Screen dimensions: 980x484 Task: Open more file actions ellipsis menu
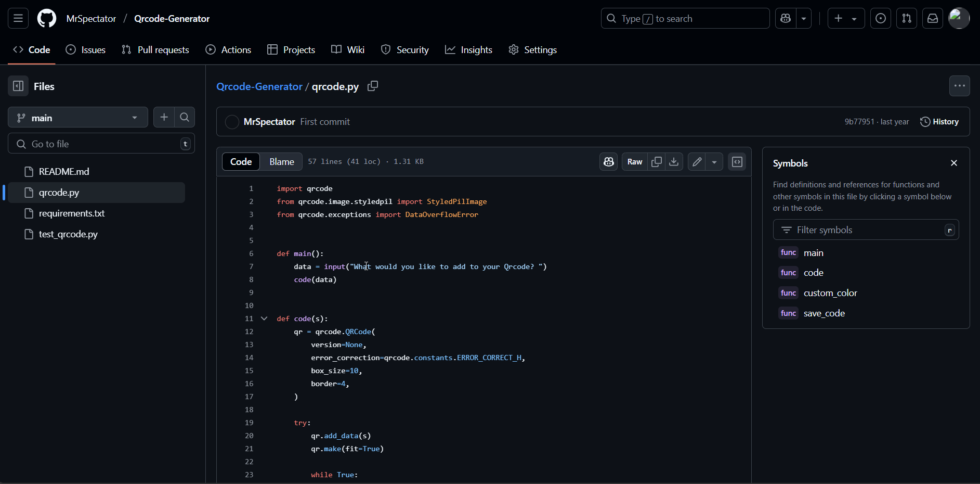[x=960, y=86]
